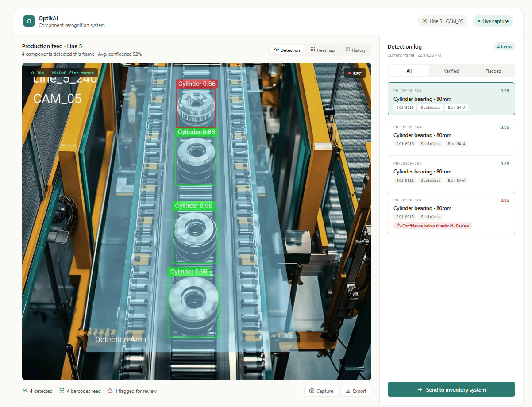Click the 'Detection Area' overlay label
The width and height of the screenshot is (532, 407).
click(x=120, y=340)
